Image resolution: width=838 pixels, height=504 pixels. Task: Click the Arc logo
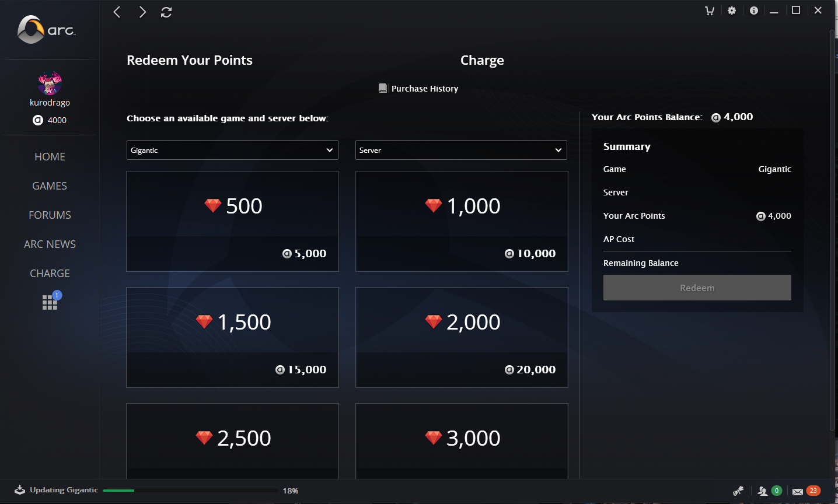pyautogui.click(x=47, y=29)
